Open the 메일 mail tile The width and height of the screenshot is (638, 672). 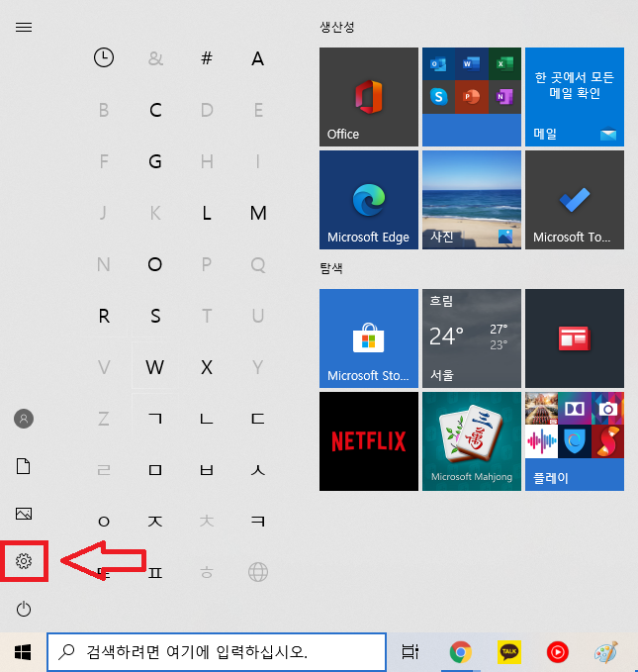(x=575, y=97)
